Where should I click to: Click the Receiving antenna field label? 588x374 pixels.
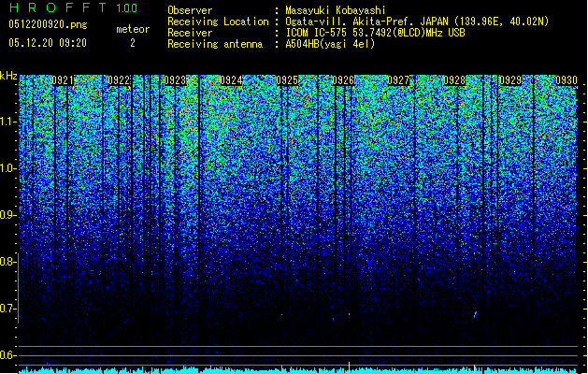click(215, 44)
